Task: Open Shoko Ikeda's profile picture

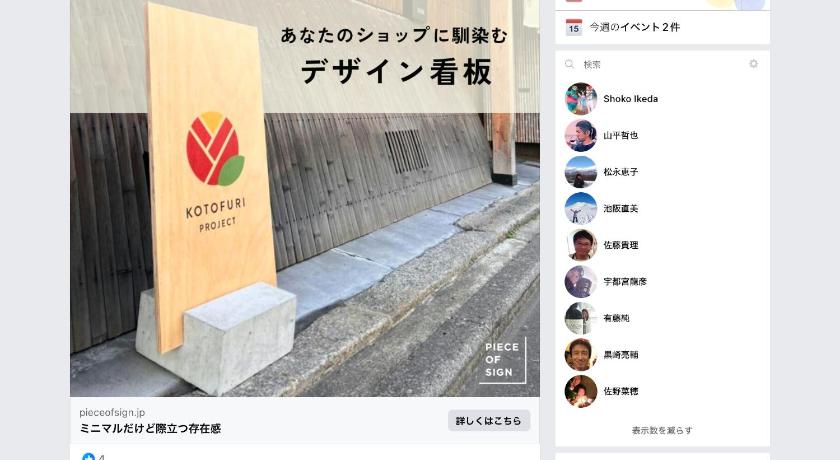Action: click(581, 99)
